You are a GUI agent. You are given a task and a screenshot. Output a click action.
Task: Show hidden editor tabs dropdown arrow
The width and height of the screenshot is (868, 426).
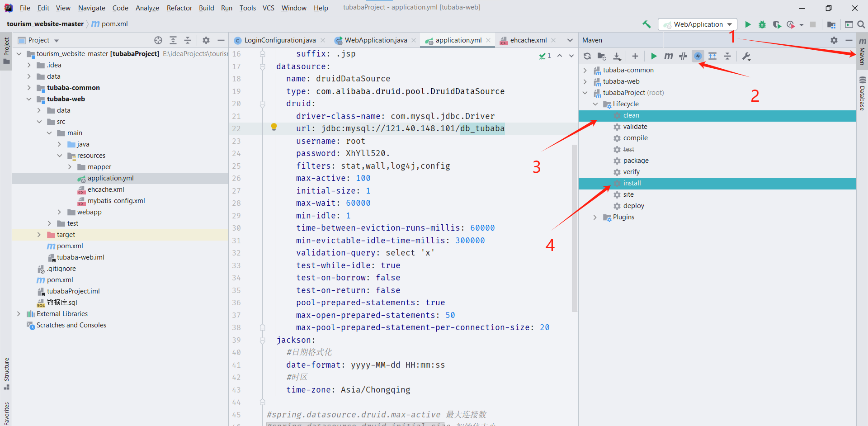tap(570, 40)
